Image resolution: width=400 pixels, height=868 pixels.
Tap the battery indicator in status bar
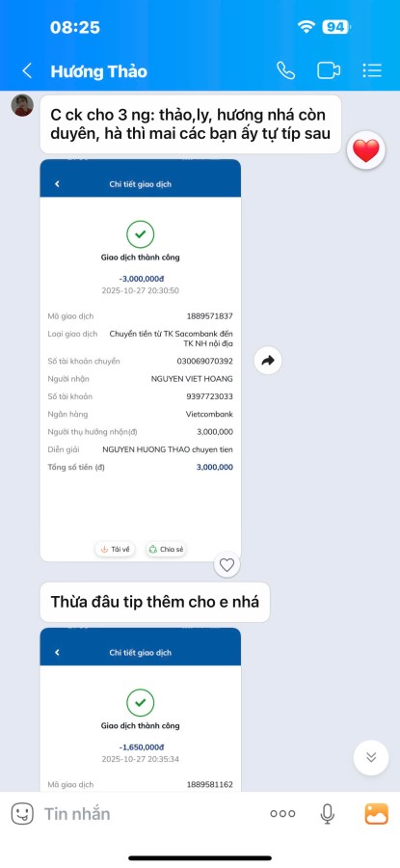tap(335, 27)
